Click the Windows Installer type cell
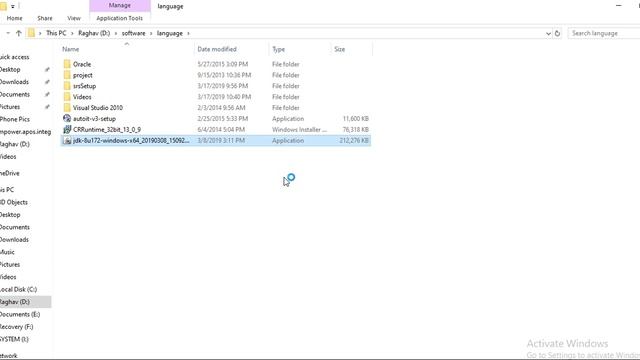Screen dimensions: 640x360 pyautogui.click(x=300, y=129)
